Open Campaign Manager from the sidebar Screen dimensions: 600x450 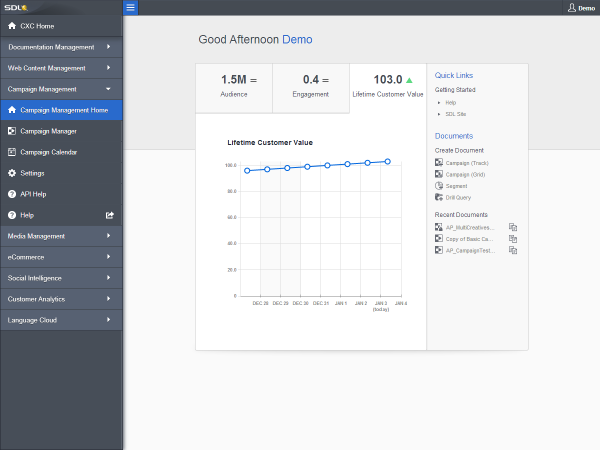click(48, 131)
